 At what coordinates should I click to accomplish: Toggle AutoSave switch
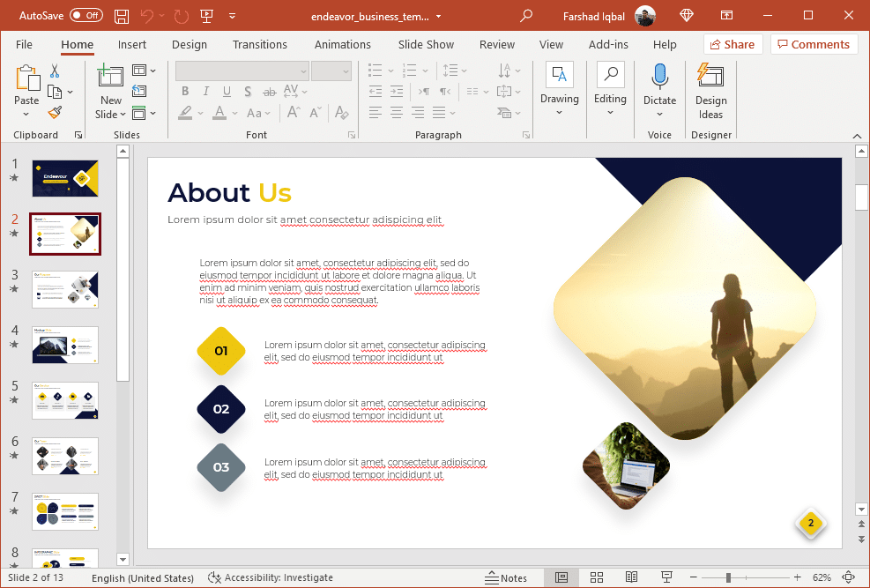[86, 16]
